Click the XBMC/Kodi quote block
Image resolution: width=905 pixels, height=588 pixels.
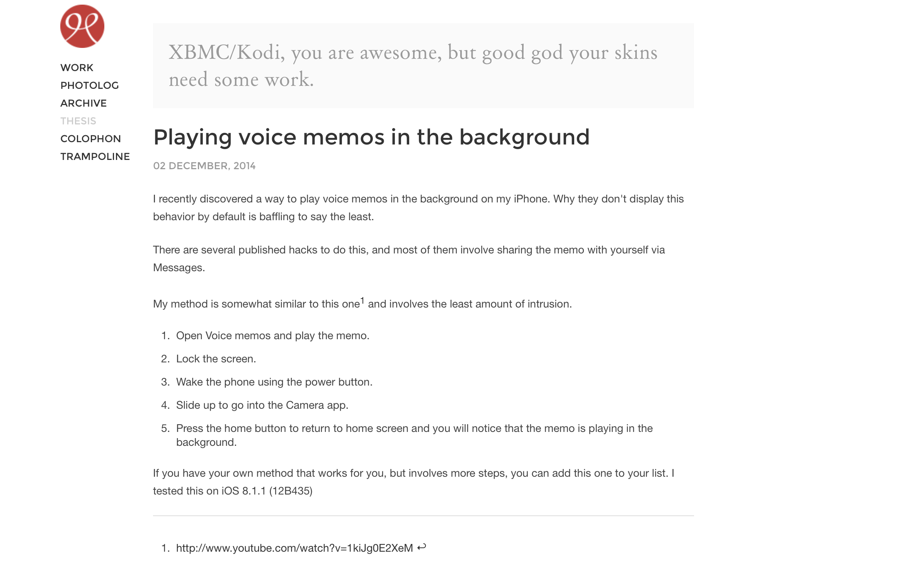[423, 66]
